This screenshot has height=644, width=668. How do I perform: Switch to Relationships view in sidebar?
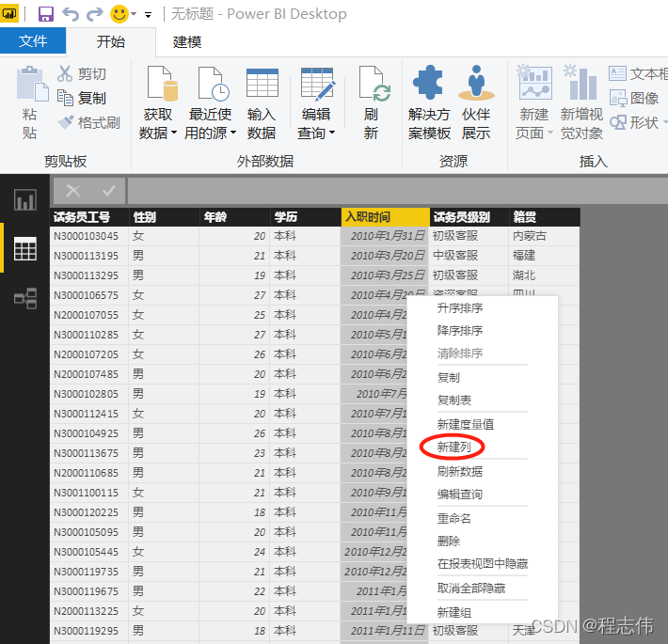click(25, 298)
